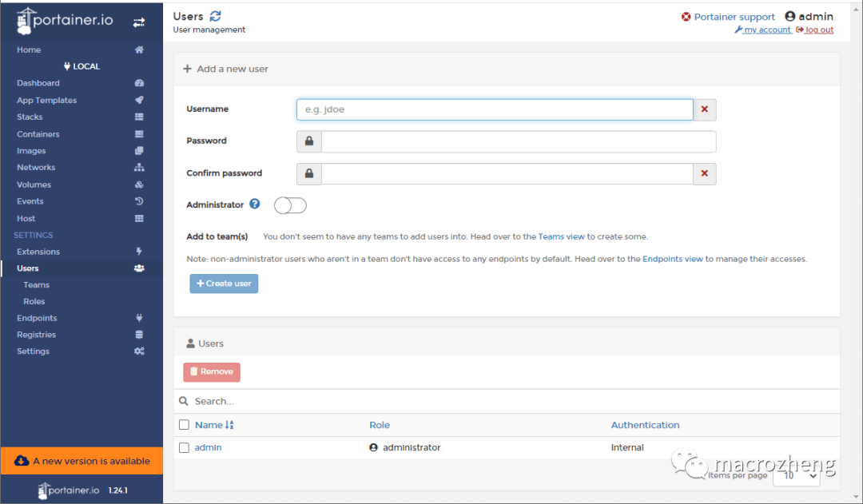Image resolution: width=863 pixels, height=504 pixels.
Task: Open the Teams view link
Action: 562,236
